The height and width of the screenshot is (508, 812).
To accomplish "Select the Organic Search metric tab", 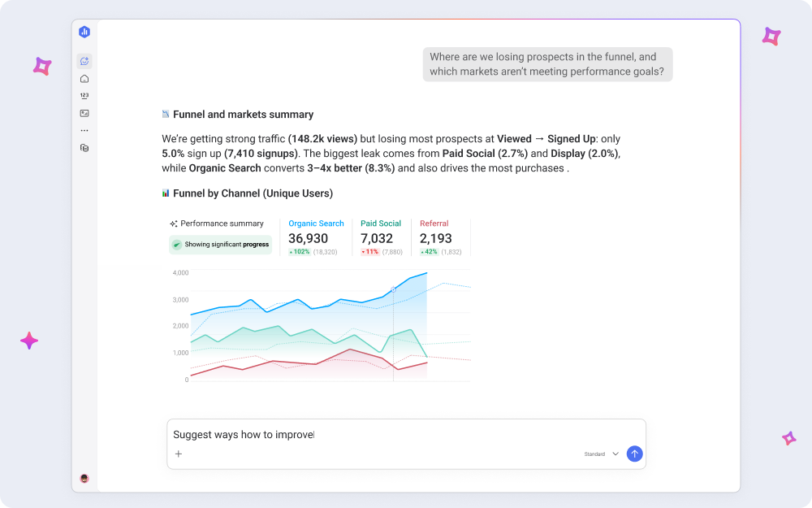I will pos(315,237).
